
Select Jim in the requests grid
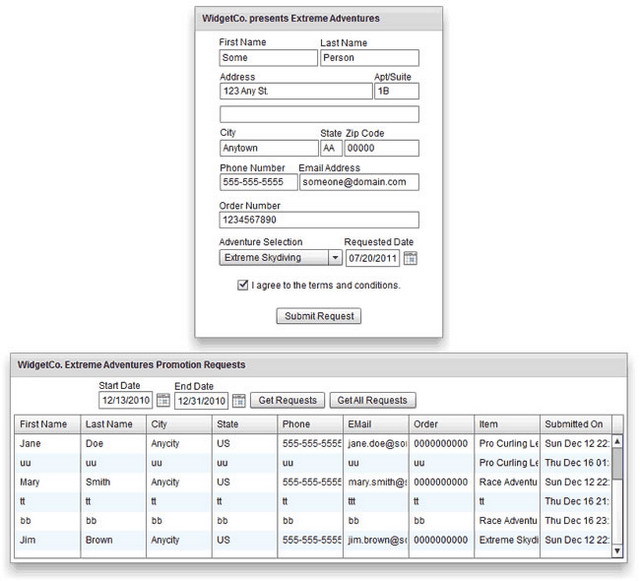point(48,540)
